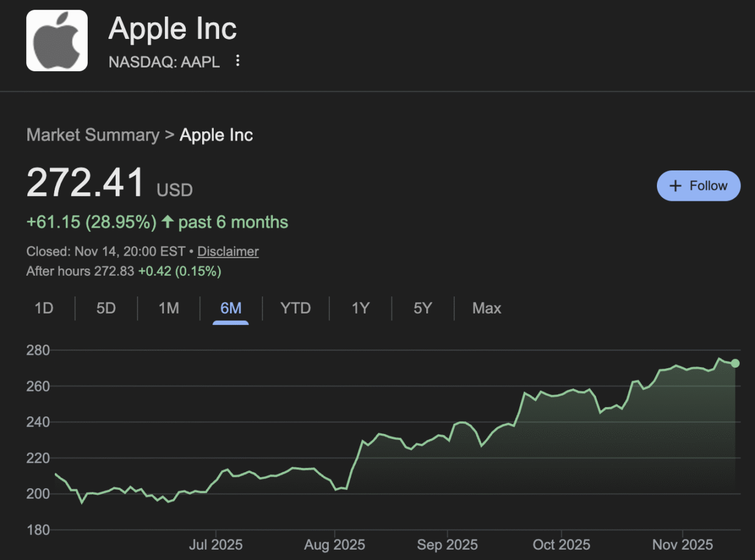The image size is (755, 560).
Task: Click the green up arrow indicator
Action: [x=167, y=222]
